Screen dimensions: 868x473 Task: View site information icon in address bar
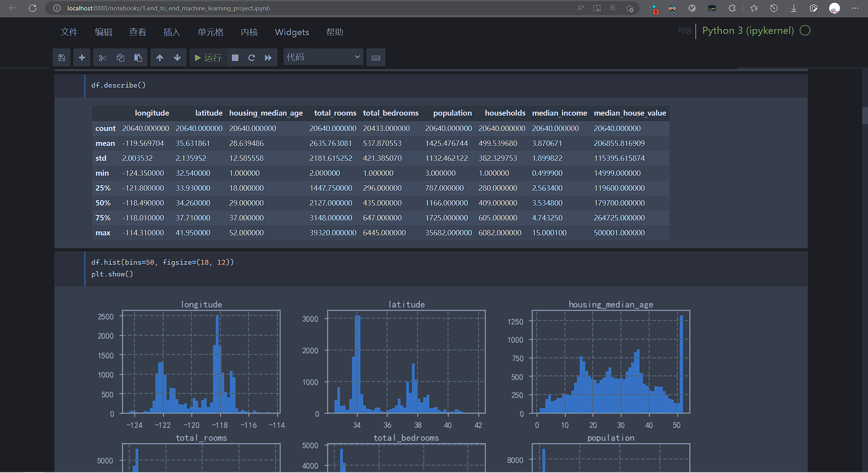(x=57, y=8)
